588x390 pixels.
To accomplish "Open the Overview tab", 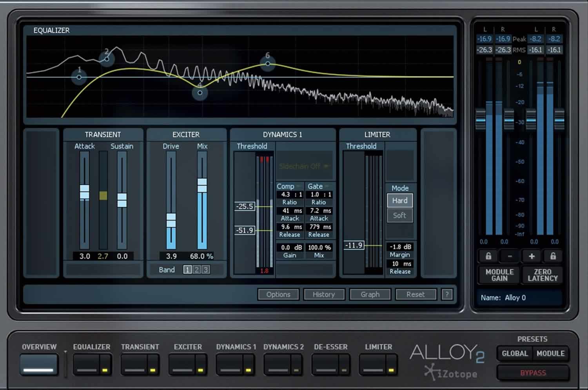I will pyautogui.click(x=39, y=365).
